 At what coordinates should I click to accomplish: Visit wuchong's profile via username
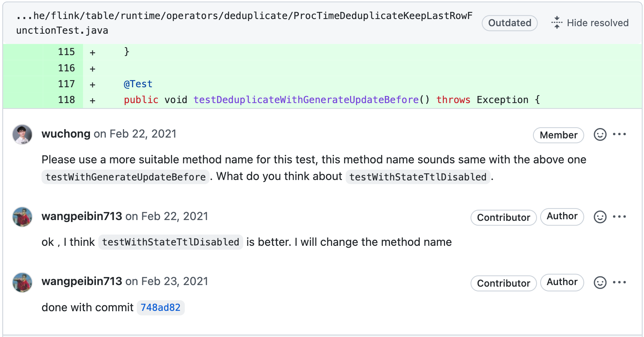[66, 134]
